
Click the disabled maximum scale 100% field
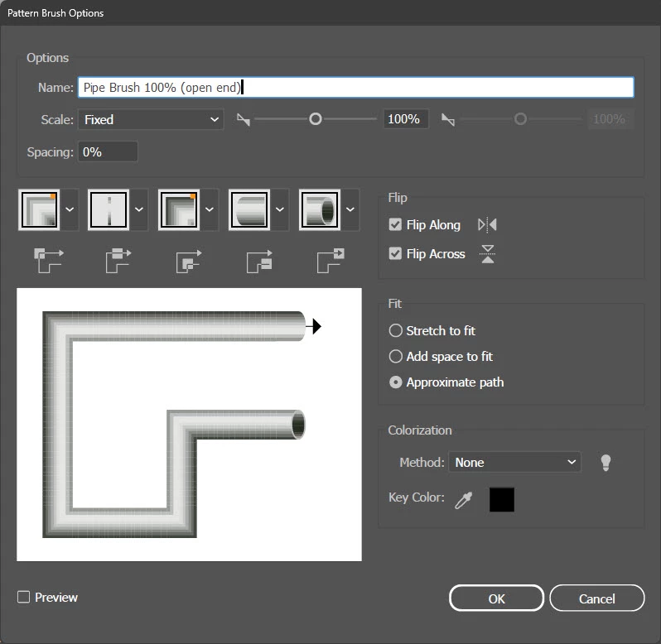click(610, 119)
